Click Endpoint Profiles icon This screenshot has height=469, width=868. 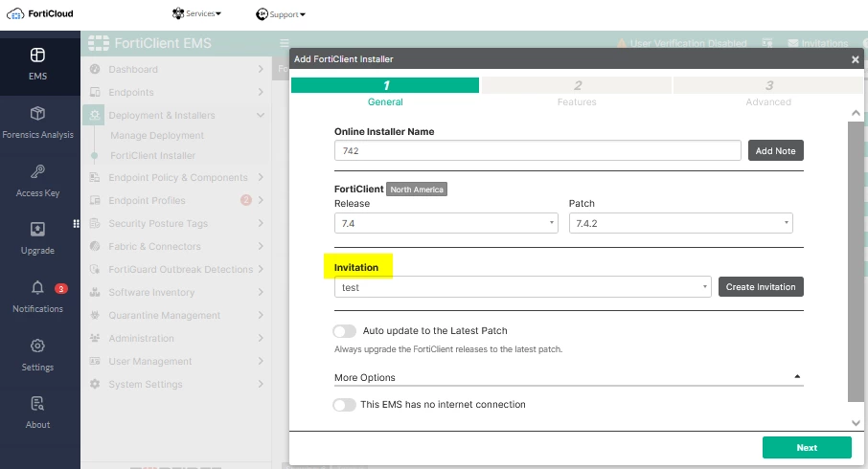pos(95,200)
